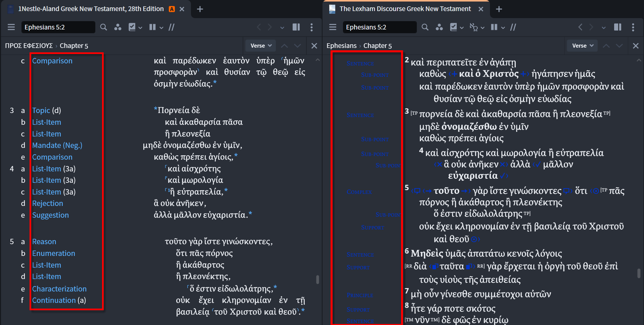Add a new tab beside the Nestle-Aland tab
Screen dimensions: 644x325
click(x=200, y=9)
